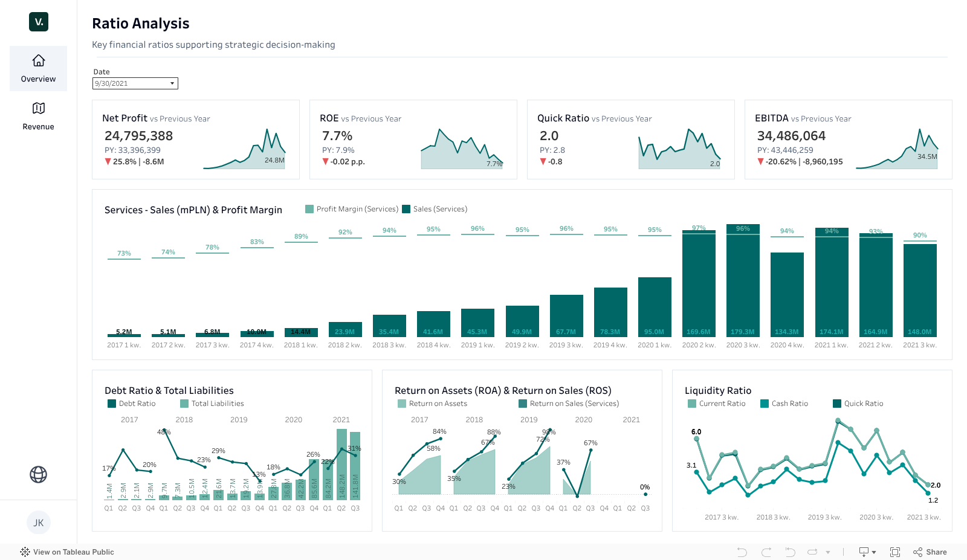Click the Ratio Analysis title
Screen dimensions: 967x560
[141, 24]
